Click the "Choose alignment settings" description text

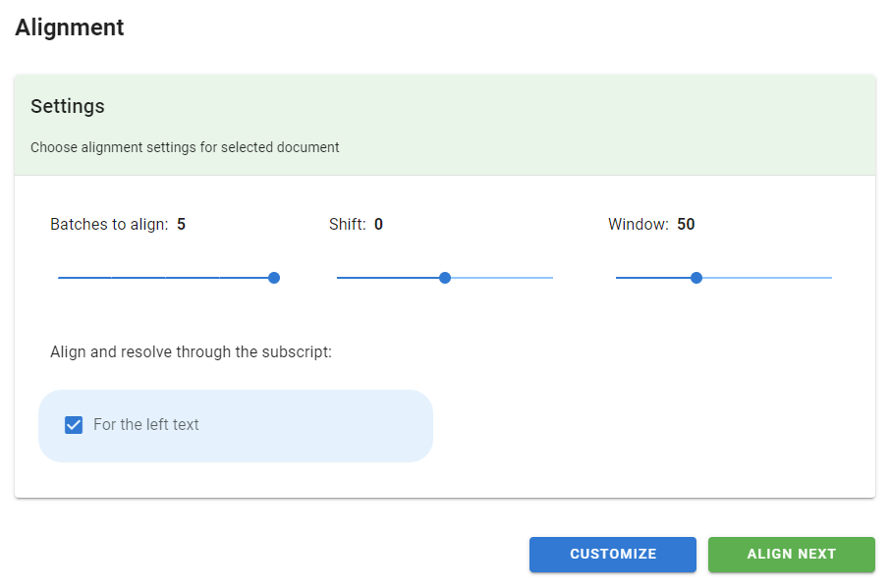(x=185, y=147)
